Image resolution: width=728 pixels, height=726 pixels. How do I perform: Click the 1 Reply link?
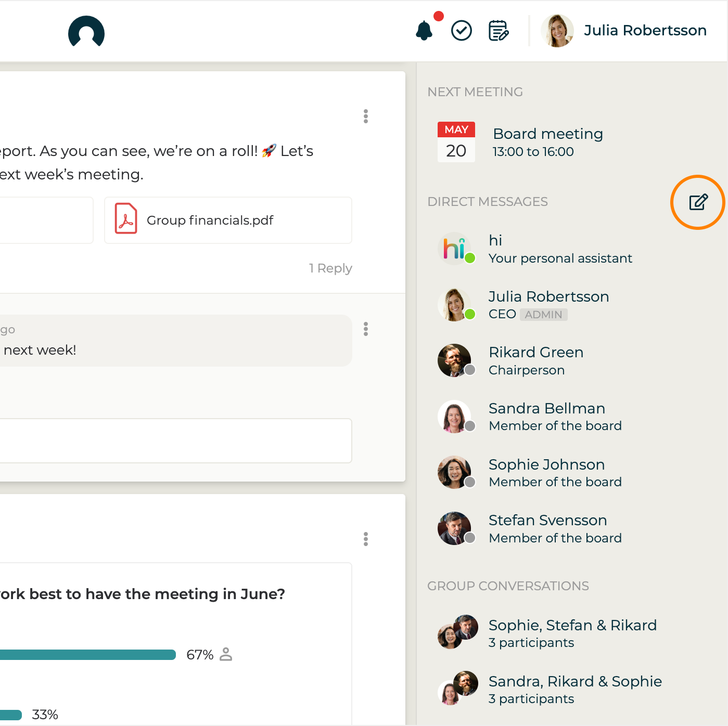tap(330, 268)
